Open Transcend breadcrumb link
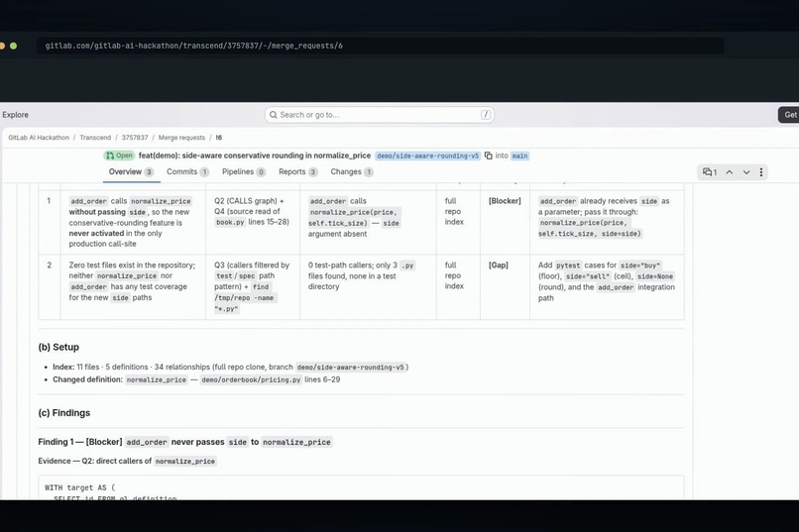Screen dimensions: 799x532 tap(95, 138)
